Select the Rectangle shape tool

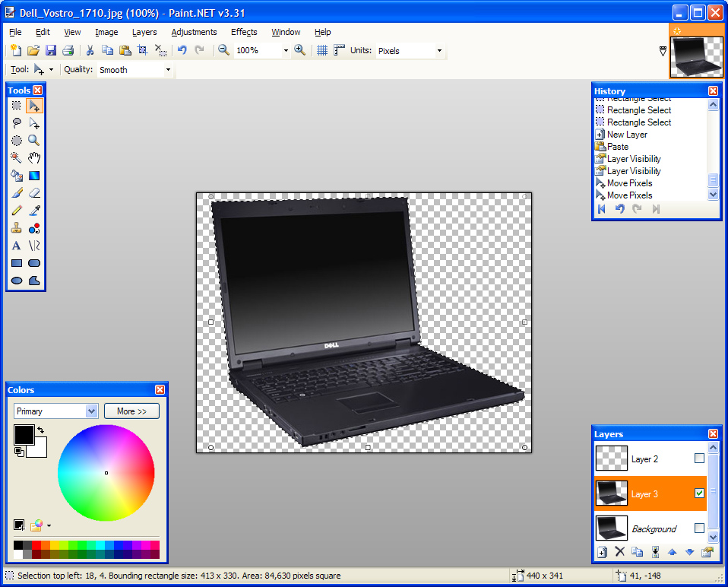pos(16,263)
